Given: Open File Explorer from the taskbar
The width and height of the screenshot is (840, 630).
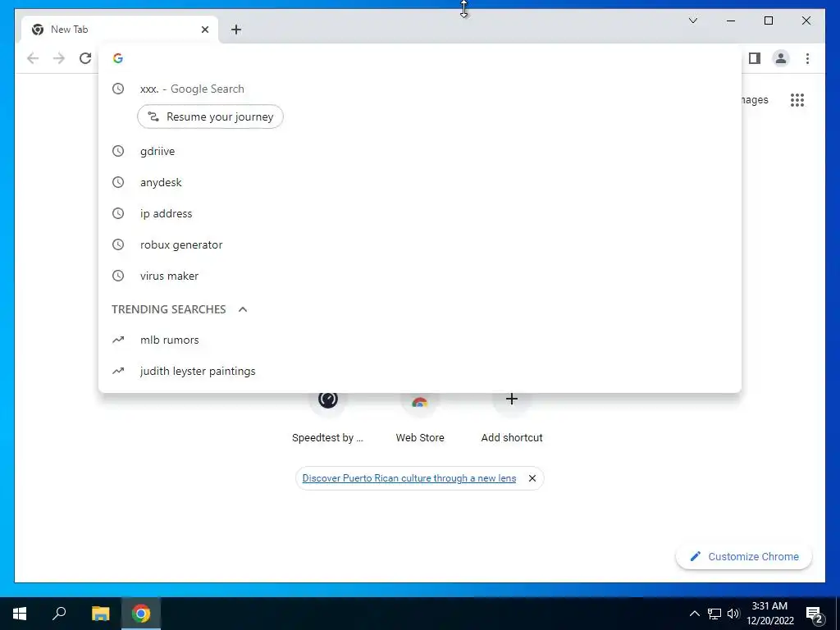Looking at the screenshot, I should click(x=100, y=614).
